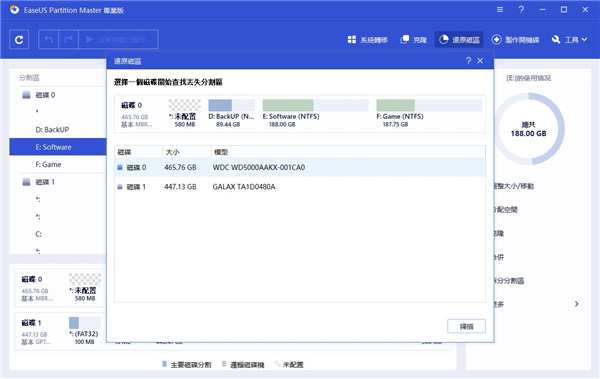Image resolution: width=600 pixels, height=379 pixels.
Task: Click the 邏輯磁碟機 legend swatch
Action: 224,364
